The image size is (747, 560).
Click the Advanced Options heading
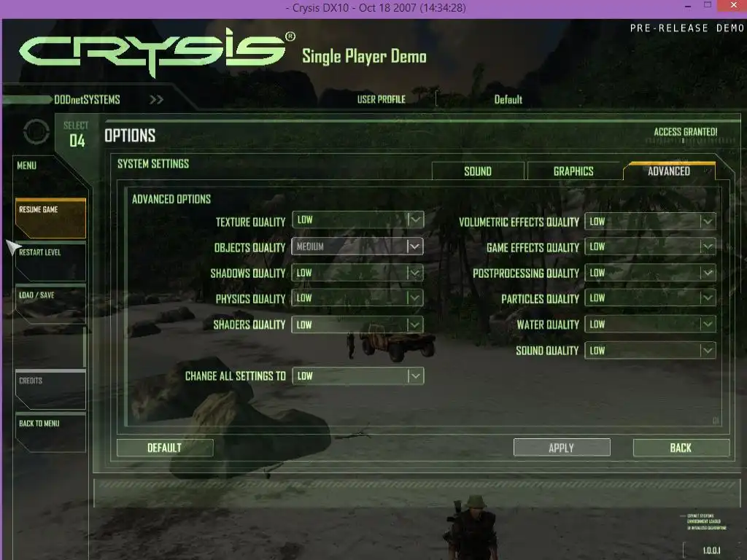[x=171, y=199]
